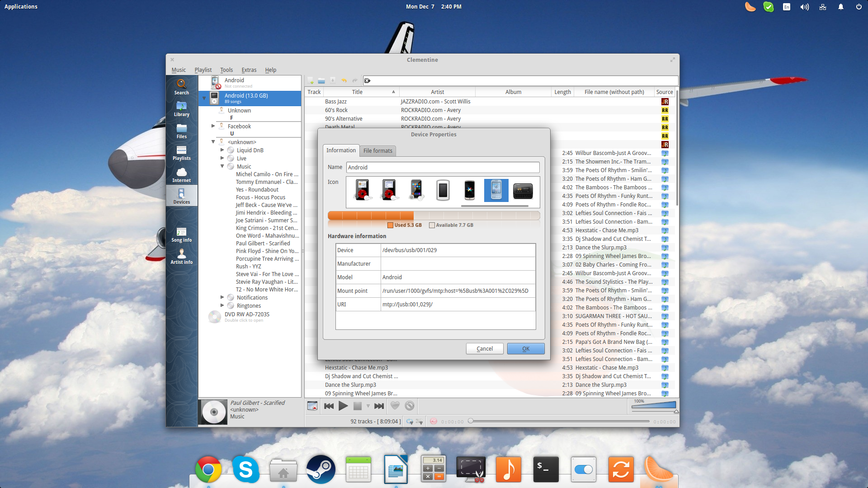
Task: Start playback with the play button
Action: (x=344, y=406)
